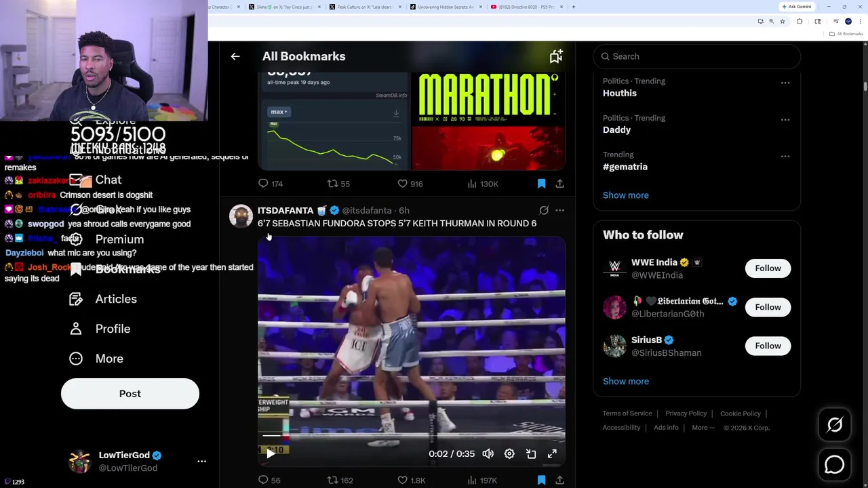Open the Steam chart image thumbnail
The height and width of the screenshot is (488, 868).
(x=334, y=121)
